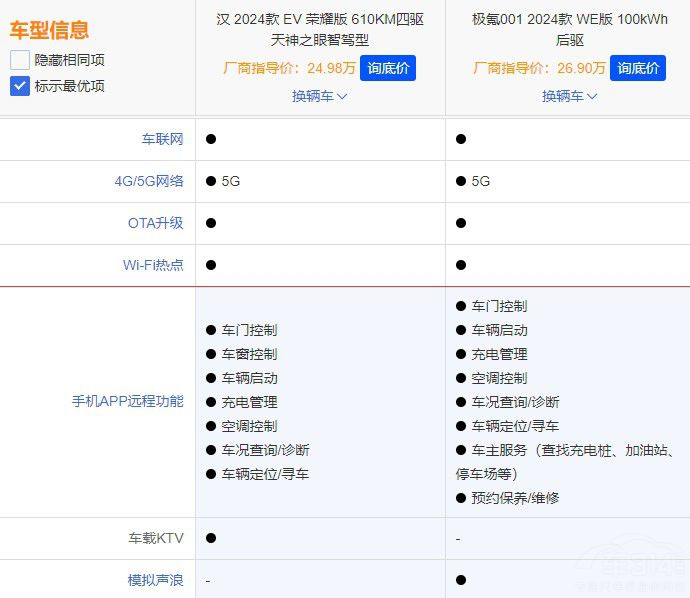Screen dimensions: 690x598
Task: Click 手机APP远程功能 row label
Action: click(127, 401)
